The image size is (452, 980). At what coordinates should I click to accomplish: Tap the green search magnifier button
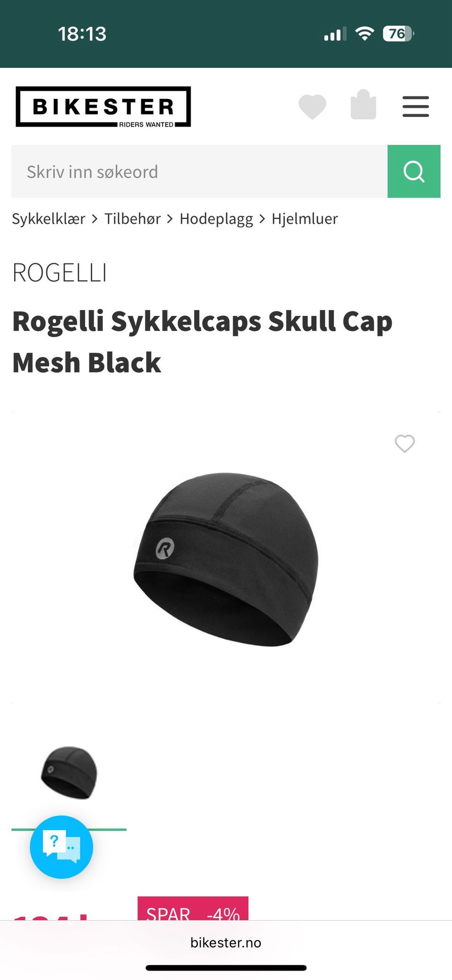[414, 171]
